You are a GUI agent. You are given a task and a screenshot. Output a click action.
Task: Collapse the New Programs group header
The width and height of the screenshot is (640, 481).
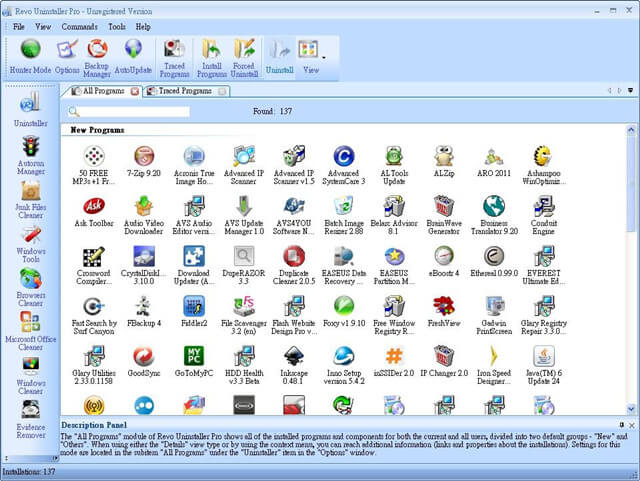tap(98, 130)
